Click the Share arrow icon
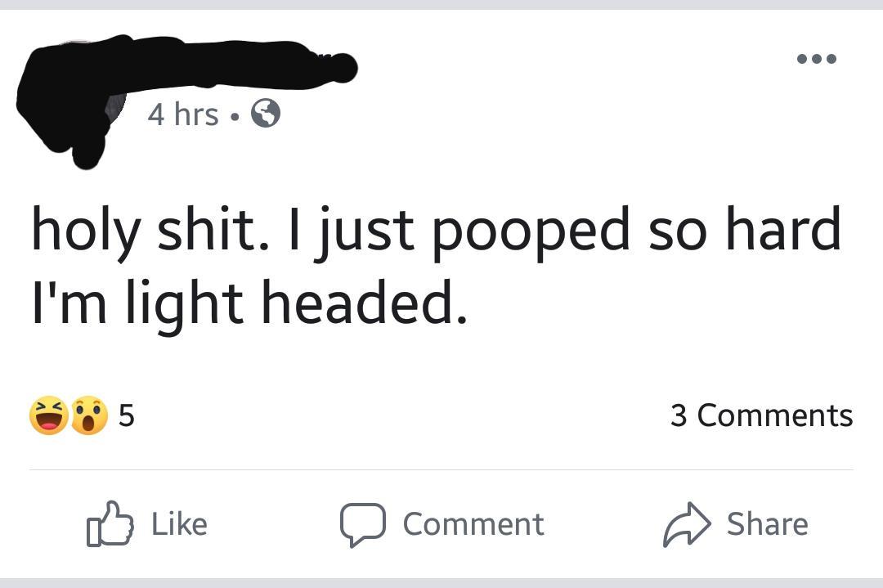This screenshot has height=588, width=883. point(688,524)
